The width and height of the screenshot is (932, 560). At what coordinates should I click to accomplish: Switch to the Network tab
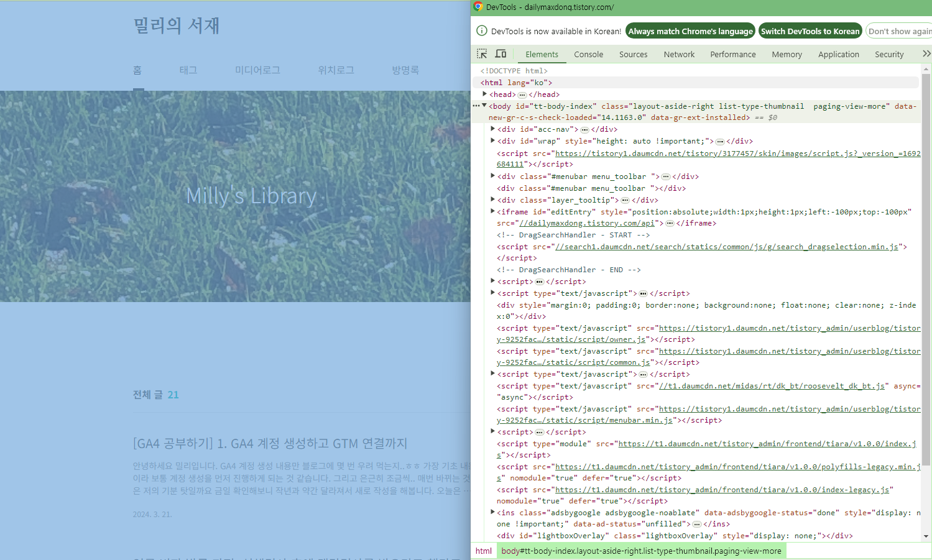pyautogui.click(x=679, y=54)
